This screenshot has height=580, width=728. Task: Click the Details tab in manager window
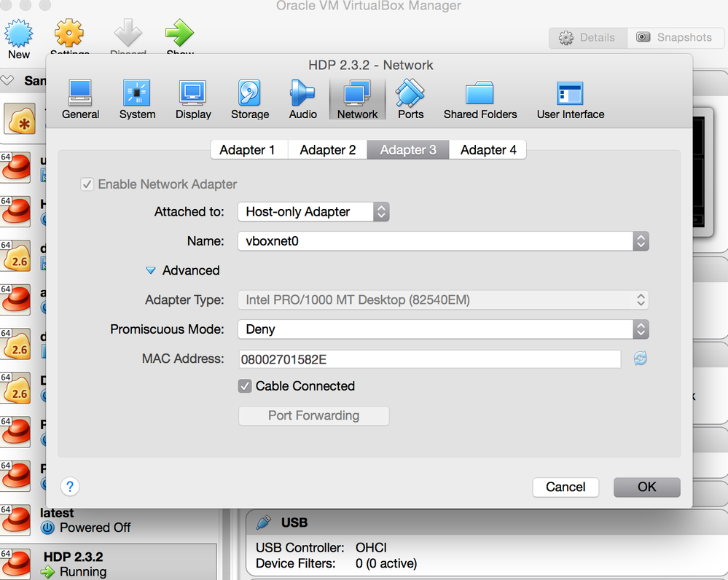(x=588, y=38)
